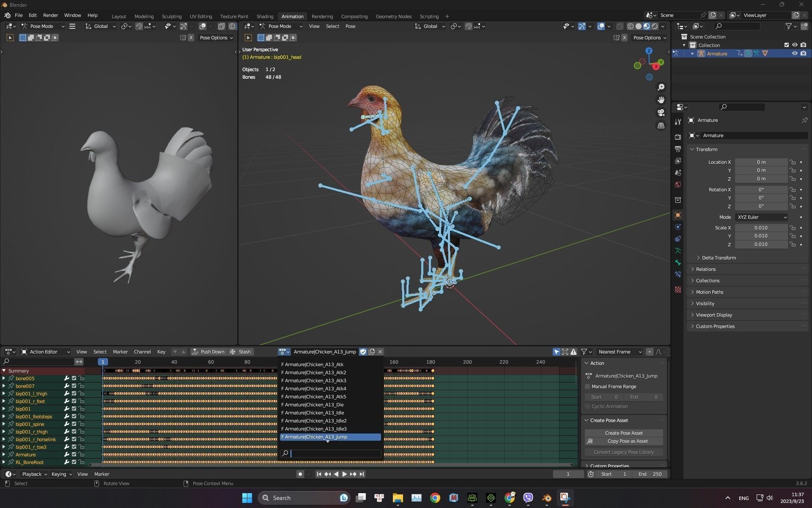812x508 pixels.
Task: Expand the Relations panel
Action: 705,269
